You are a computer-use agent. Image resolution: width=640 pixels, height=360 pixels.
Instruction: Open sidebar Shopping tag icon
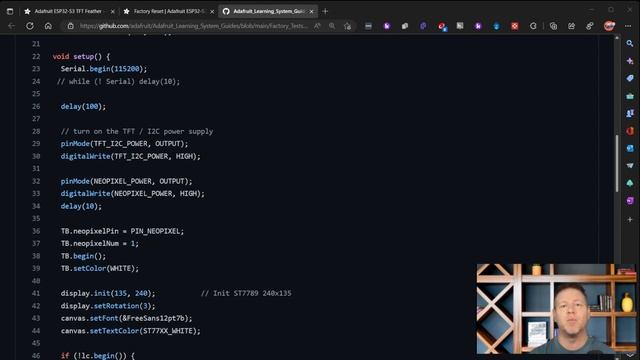(630, 78)
